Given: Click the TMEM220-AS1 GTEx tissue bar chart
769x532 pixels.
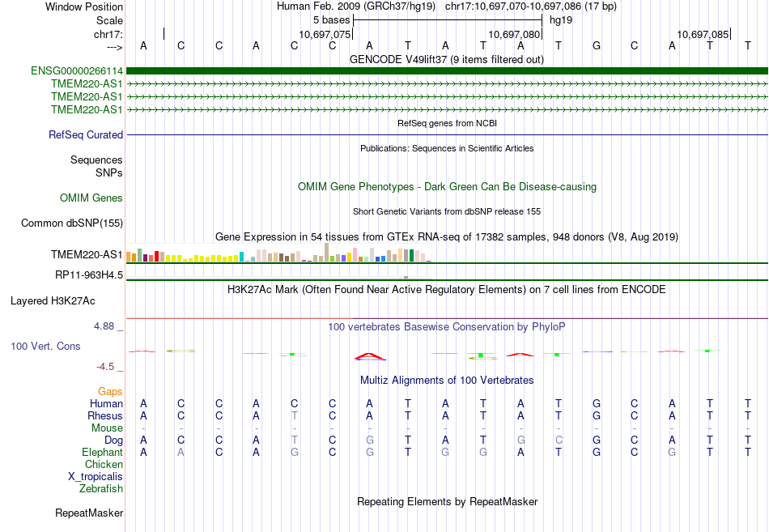Looking at the screenshot, I should point(278,253).
